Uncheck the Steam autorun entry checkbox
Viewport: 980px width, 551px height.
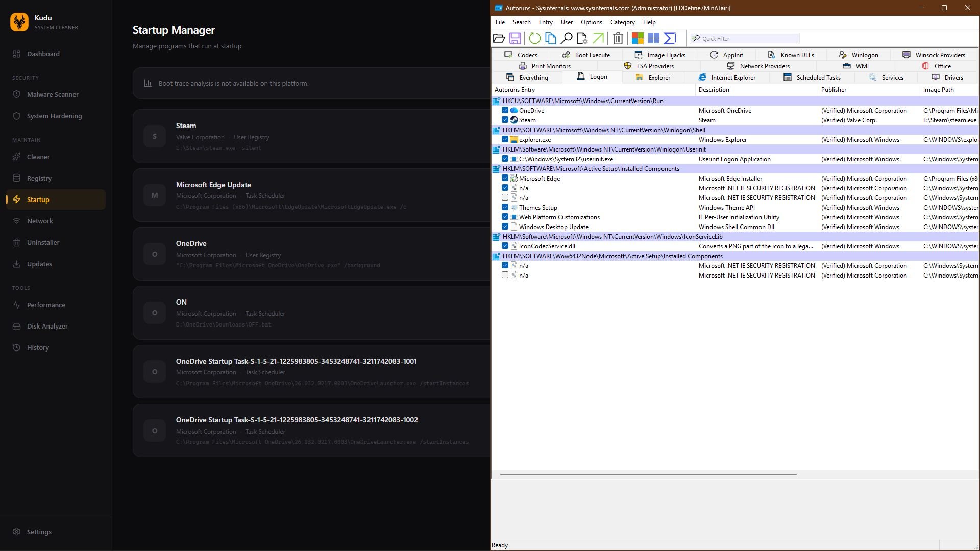pyautogui.click(x=505, y=120)
